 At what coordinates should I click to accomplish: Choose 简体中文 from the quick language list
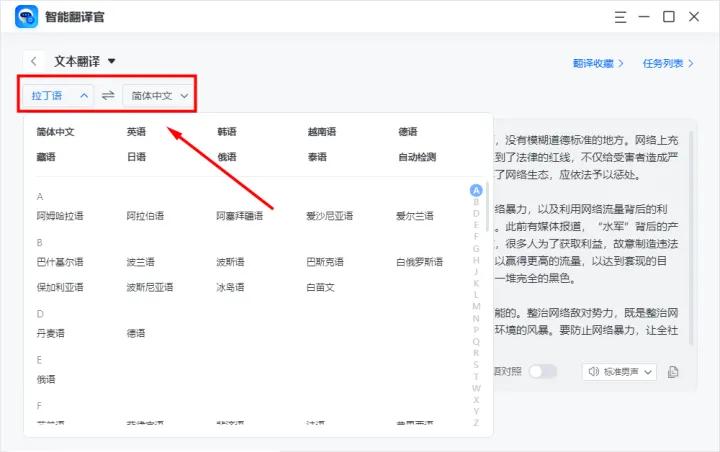(55, 132)
